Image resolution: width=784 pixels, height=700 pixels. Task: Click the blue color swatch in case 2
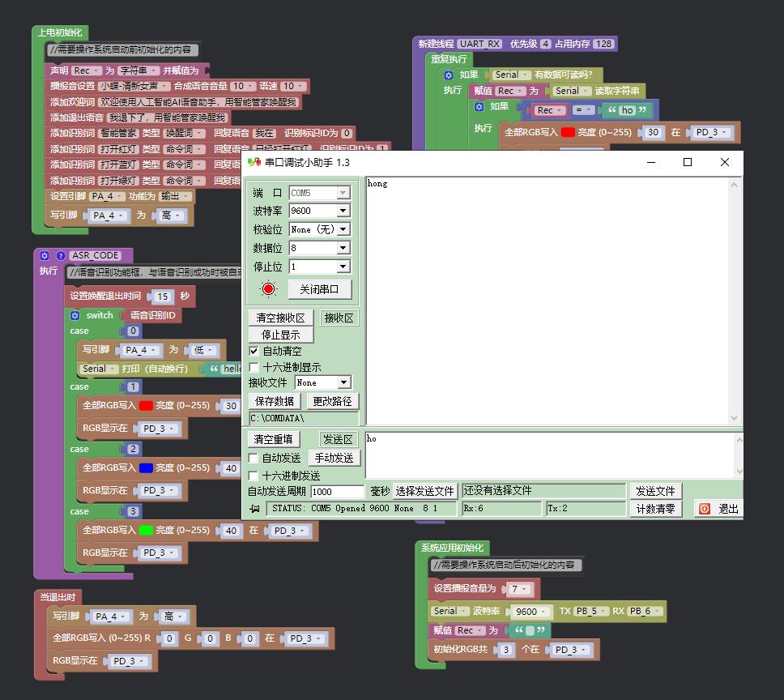[146, 468]
